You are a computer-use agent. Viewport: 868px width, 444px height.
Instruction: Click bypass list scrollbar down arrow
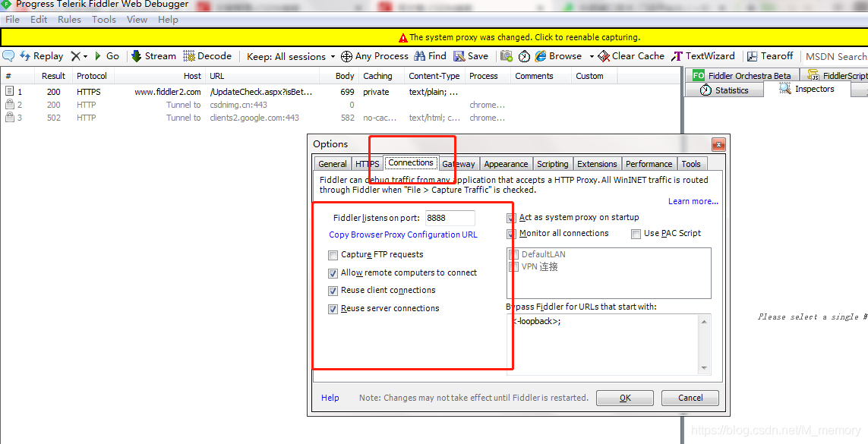[x=704, y=368]
